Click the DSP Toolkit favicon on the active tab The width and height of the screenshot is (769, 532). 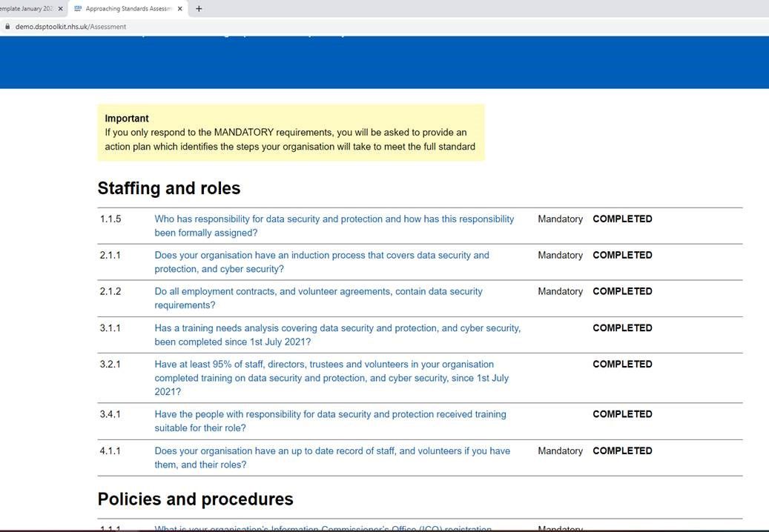click(76, 8)
